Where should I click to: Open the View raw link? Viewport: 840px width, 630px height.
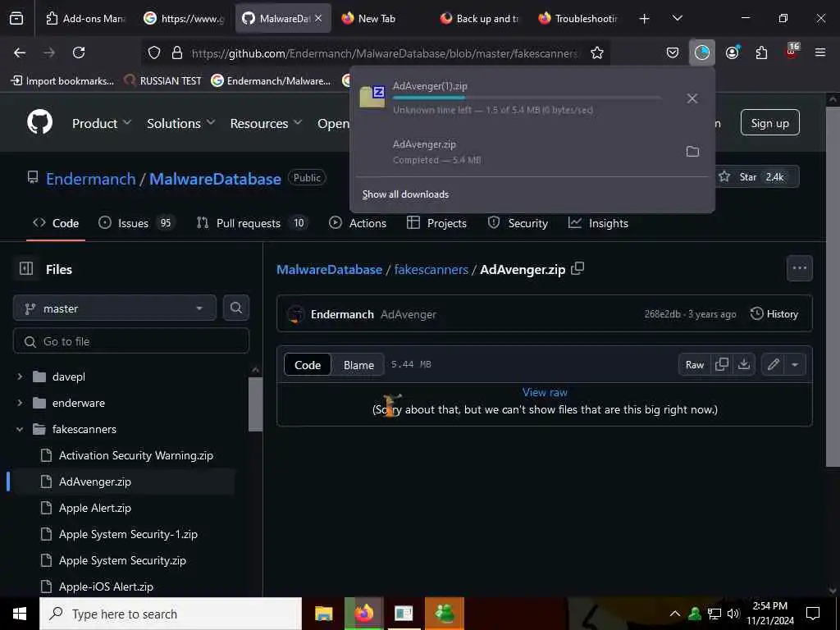pyautogui.click(x=545, y=392)
